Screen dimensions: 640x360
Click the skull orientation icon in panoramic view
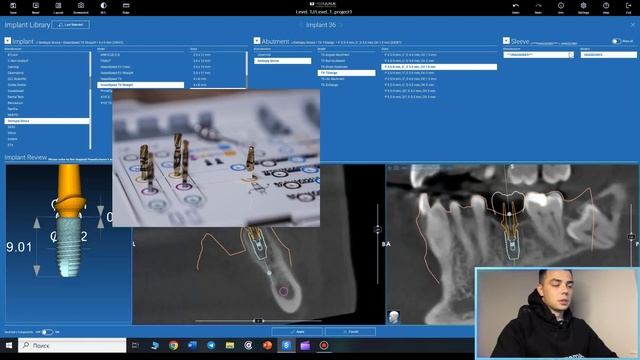coord(393,317)
